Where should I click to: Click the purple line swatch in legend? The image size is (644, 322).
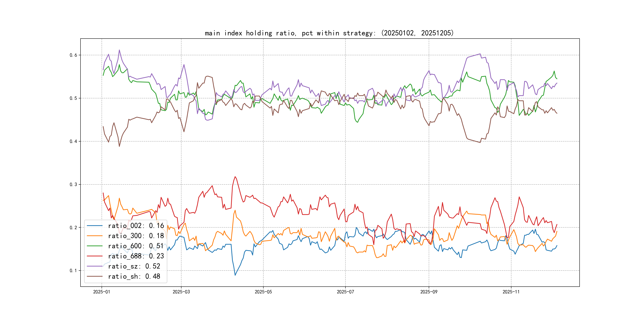95,266
